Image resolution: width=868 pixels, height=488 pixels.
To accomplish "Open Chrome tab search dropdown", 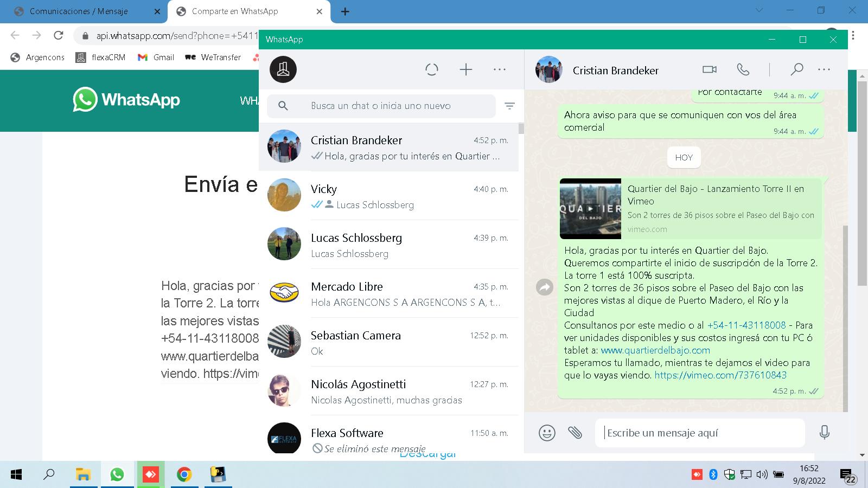I will (759, 10).
